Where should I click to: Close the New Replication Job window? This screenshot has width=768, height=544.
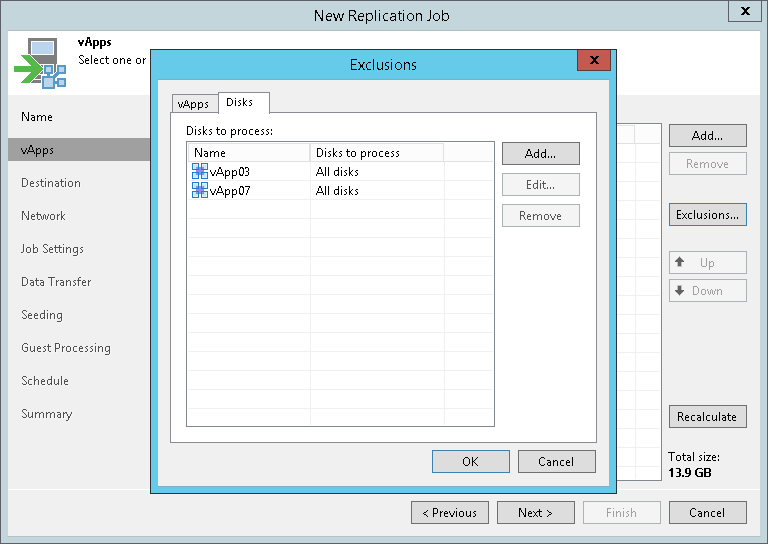pyautogui.click(x=745, y=11)
